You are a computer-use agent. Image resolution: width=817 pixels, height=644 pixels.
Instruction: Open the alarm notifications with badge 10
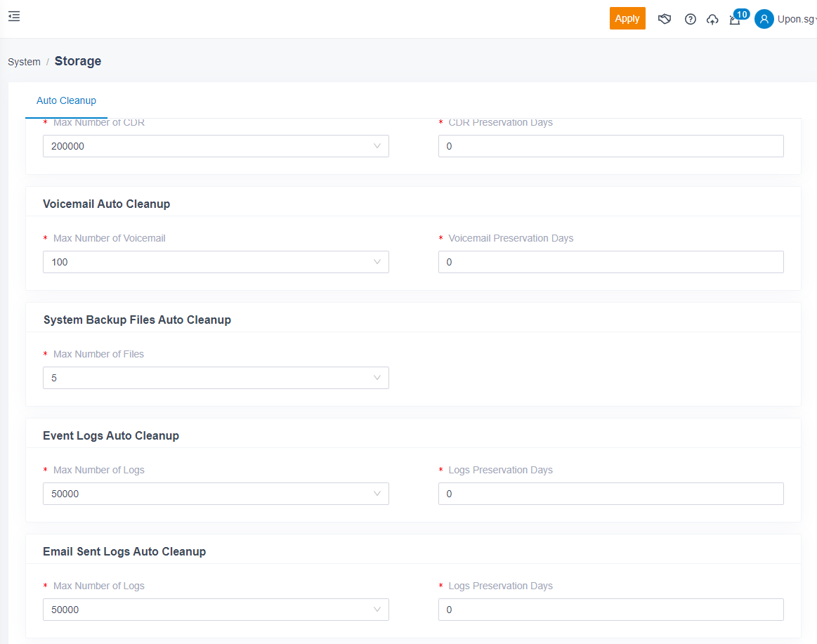pyautogui.click(x=736, y=19)
